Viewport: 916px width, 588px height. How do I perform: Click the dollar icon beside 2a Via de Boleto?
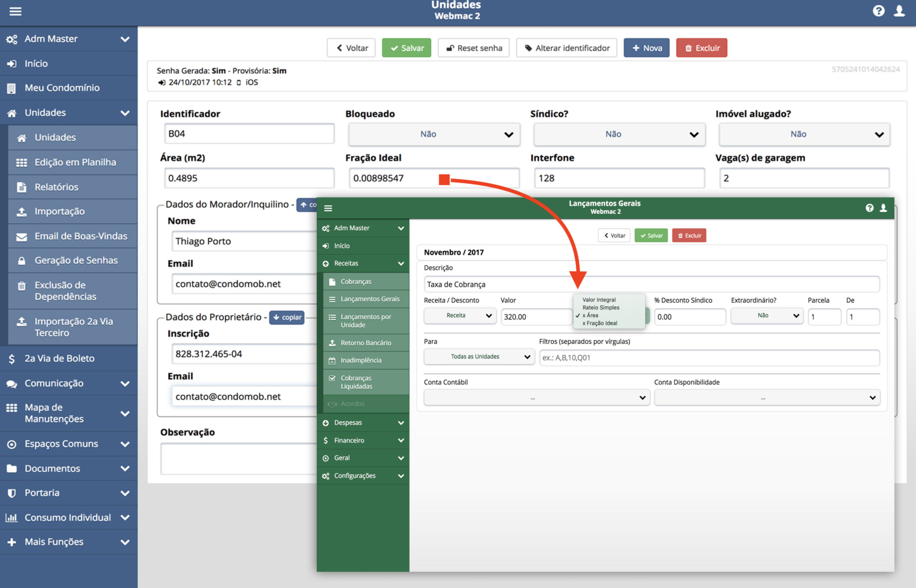click(12, 359)
